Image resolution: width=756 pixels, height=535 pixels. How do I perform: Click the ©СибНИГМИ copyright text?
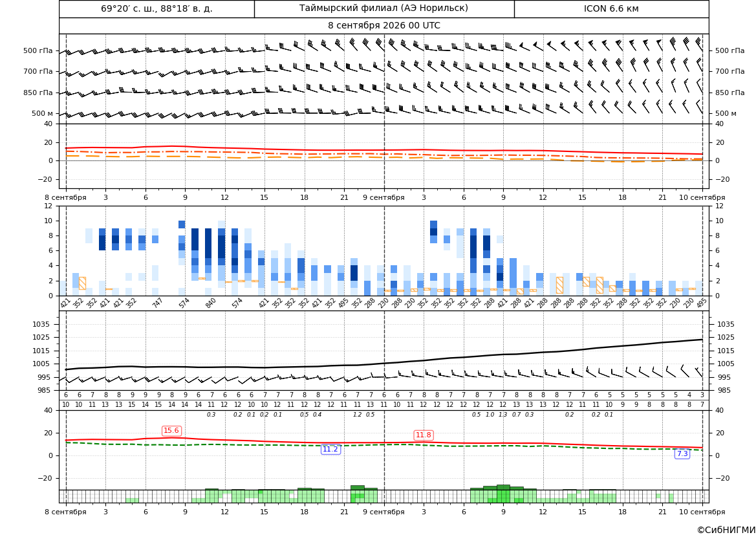click(726, 530)
